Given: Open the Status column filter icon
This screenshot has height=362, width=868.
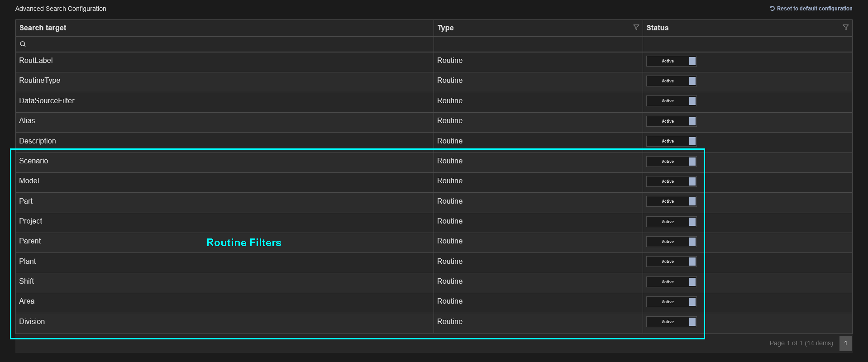Looking at the screenshot, I should point(845,28).
